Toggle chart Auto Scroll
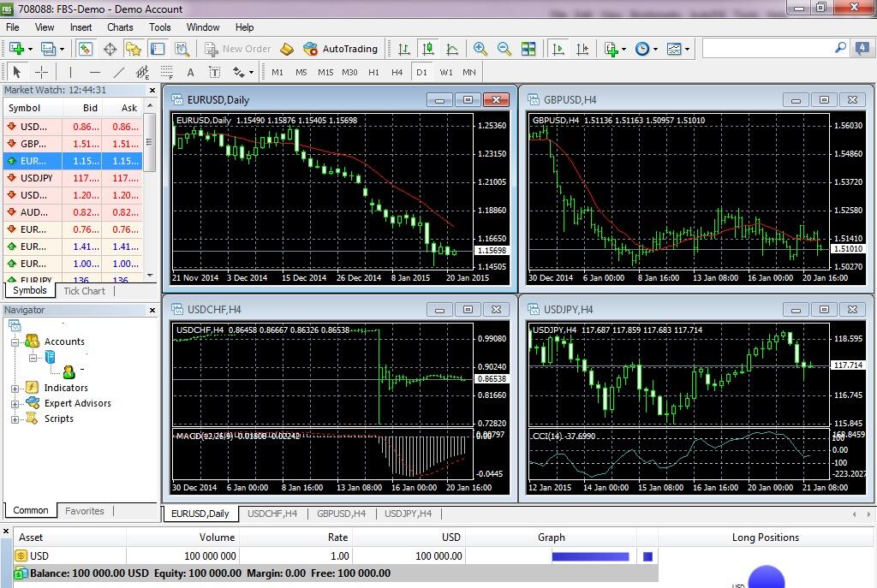This screenshot has width=877, height=588. click(x=558, y=49)
